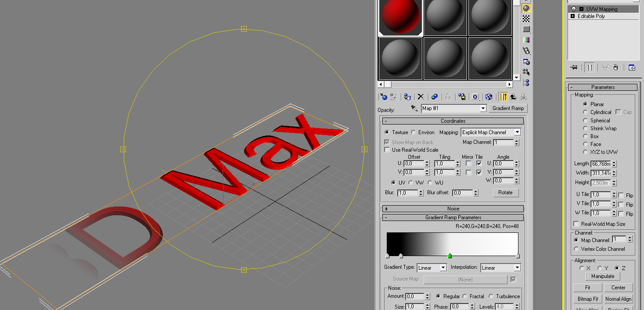The height and width of the screenshot is (310, 644).
Task: Click the Material ID Channel icon
Action: (x=475, y=97)
